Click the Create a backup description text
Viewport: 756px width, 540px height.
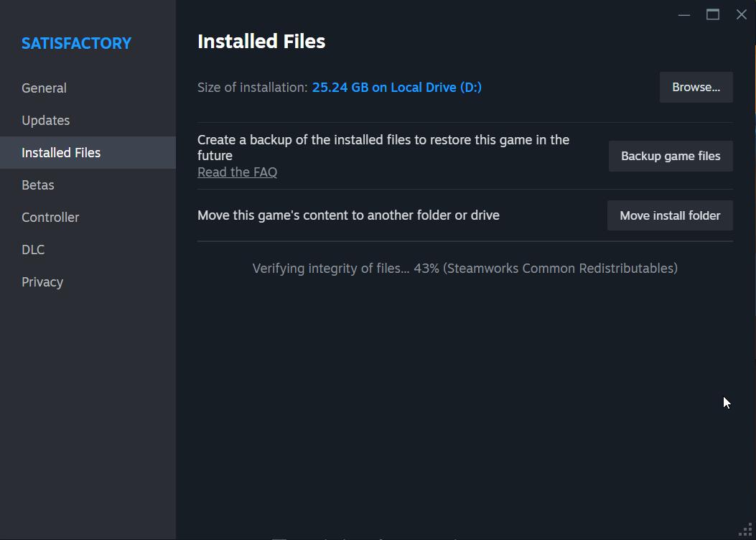coord(383,147)
